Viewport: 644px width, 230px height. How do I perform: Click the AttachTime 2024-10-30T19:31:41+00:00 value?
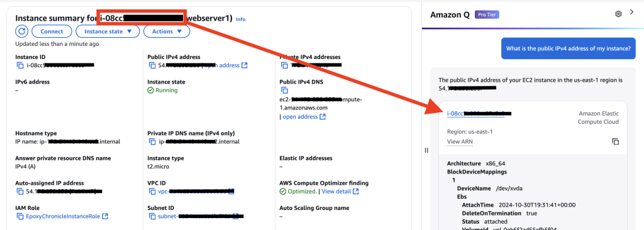click(537, 205)
